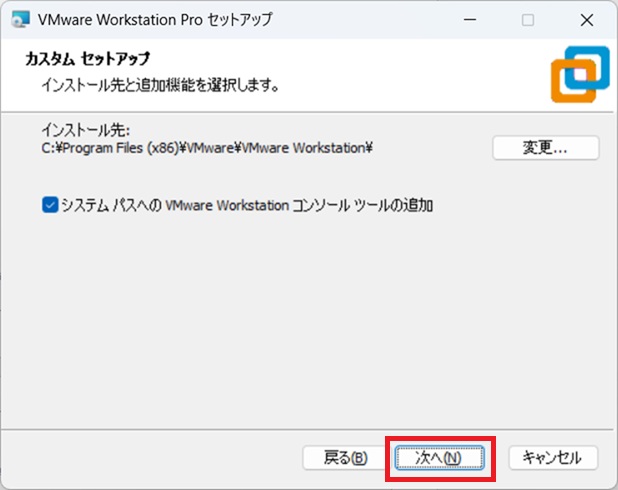Click the installer icon in the title bar
618x490 pixels.
point(20,19)
